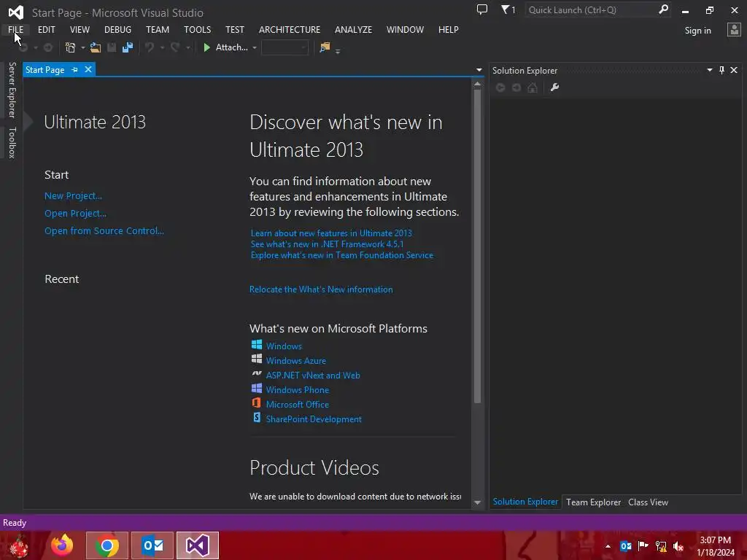Open the Attach debug target dropdown arrow
747x560 pixels.
click(x=255, y=47)
